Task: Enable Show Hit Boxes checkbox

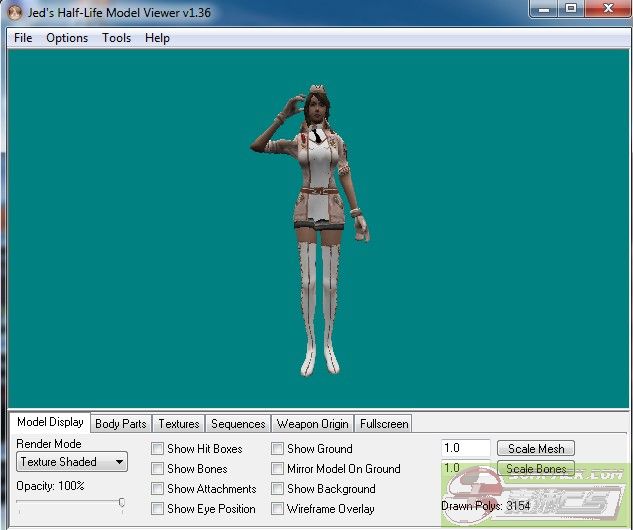Action: [157, 448]
